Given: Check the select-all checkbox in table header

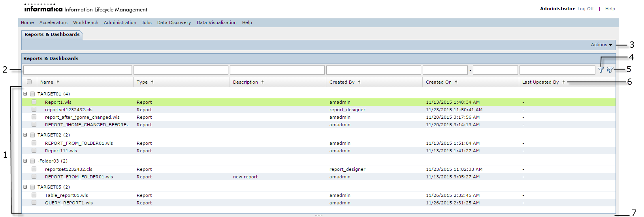Looking at the screenshot, I should (29, 82).
